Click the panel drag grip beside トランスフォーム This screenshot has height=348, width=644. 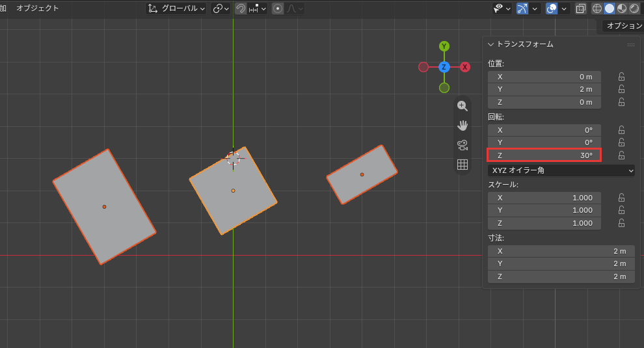pyautogui.click(x=631, y=44)
